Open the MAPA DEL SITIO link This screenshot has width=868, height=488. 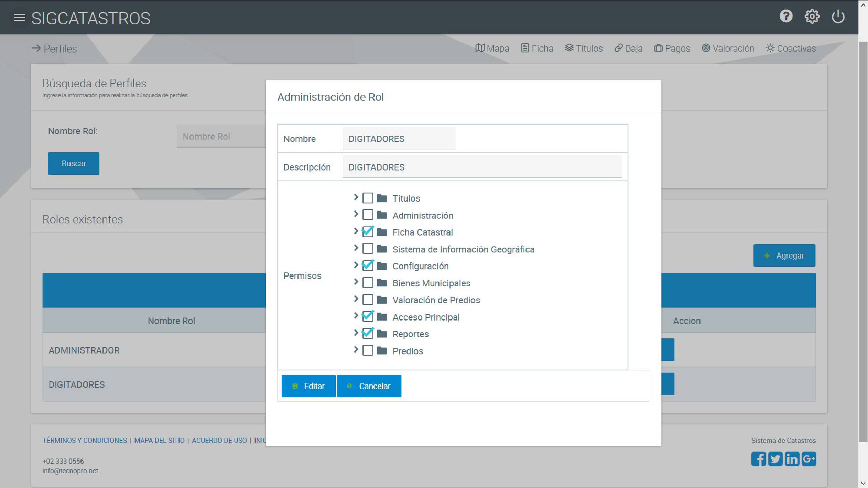tap(159, 440)
